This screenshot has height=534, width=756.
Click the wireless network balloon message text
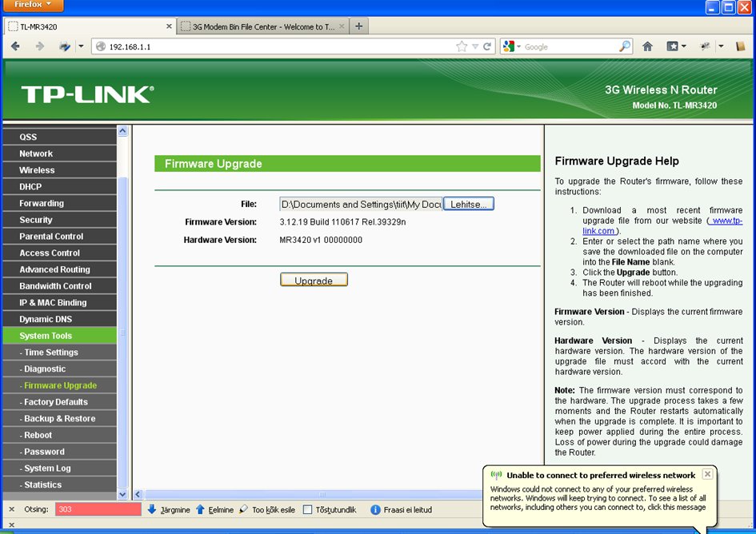(598, 498)
